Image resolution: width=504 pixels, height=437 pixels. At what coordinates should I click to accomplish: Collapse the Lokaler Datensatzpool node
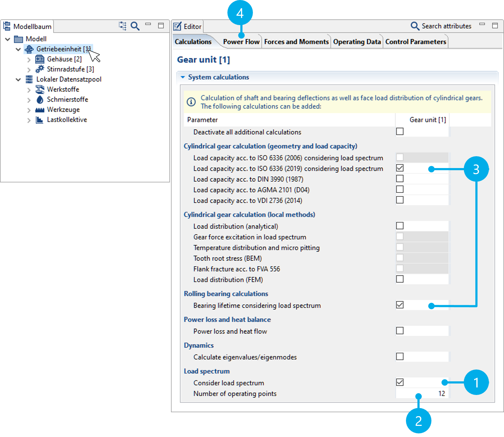[x=18, y=79]
